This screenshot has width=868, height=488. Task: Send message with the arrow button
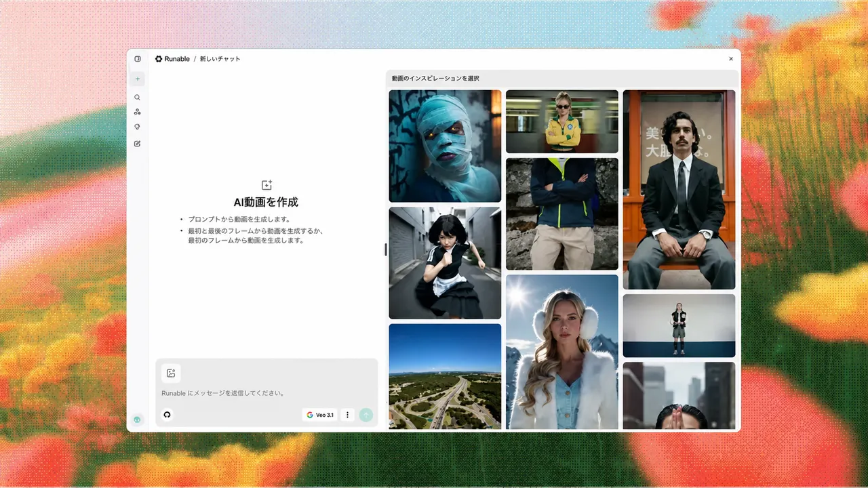tap(366, 415)
